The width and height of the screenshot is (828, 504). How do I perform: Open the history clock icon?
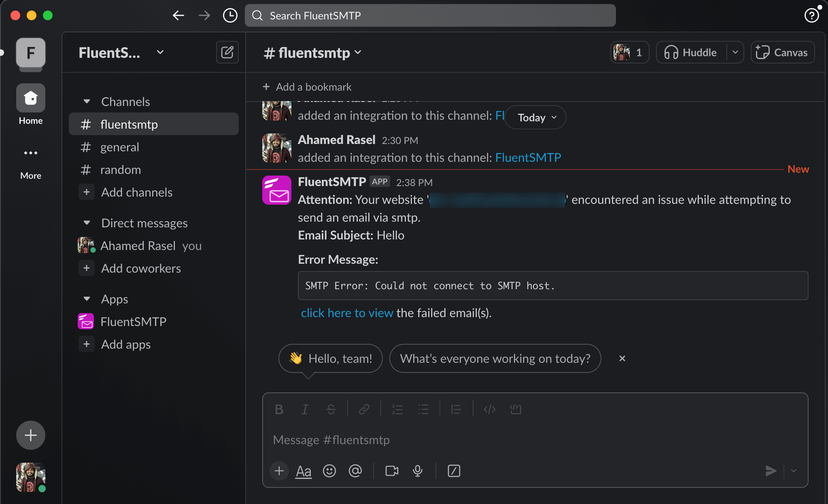230,16
